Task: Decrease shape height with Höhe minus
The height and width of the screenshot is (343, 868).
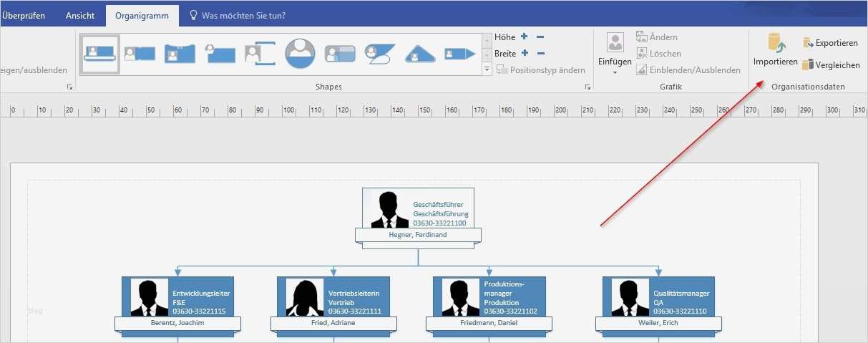Action: pyautogui.click(x=540, y=37)
